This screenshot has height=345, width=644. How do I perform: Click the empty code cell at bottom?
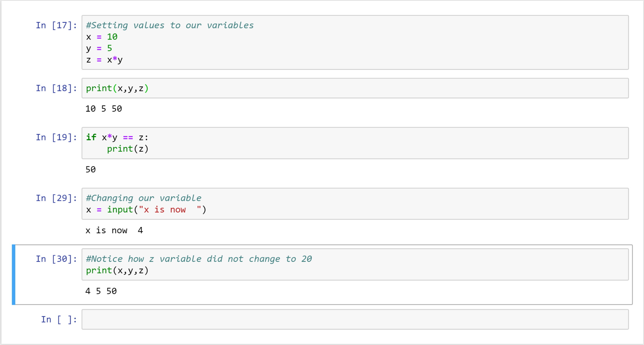point(355,320)
